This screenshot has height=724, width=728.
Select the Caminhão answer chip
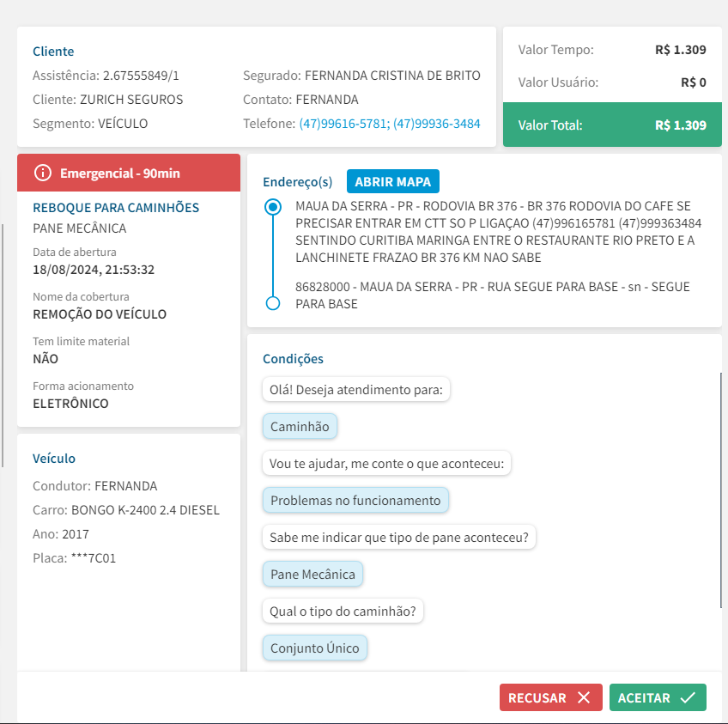tap(300, 426)
